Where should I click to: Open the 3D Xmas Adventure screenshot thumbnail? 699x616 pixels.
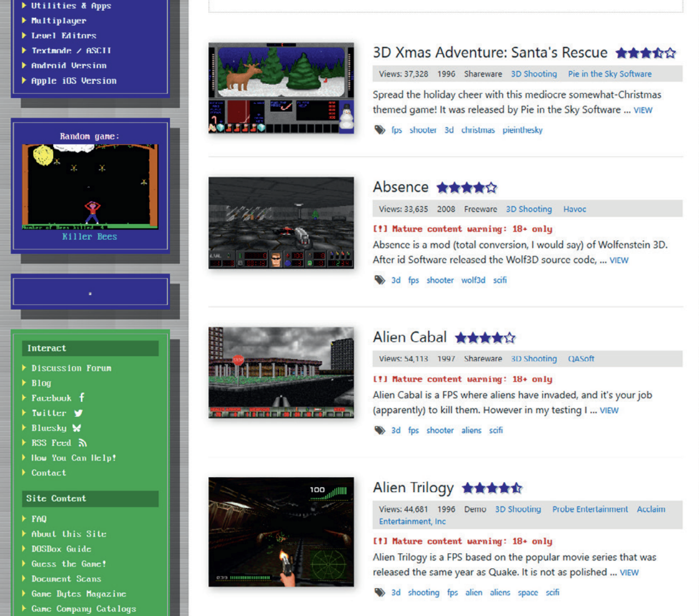click(x=281, y=88)
